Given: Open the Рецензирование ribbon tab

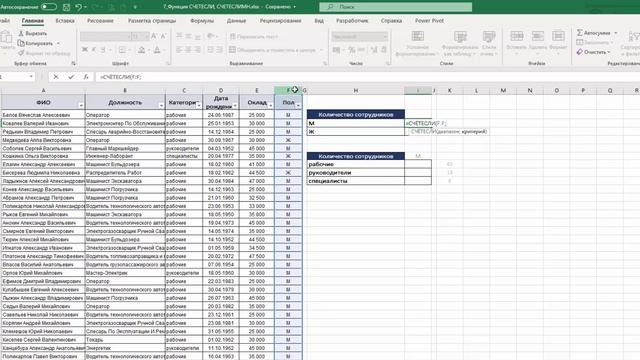Looking at the screenshot, I should click(280, 21).
